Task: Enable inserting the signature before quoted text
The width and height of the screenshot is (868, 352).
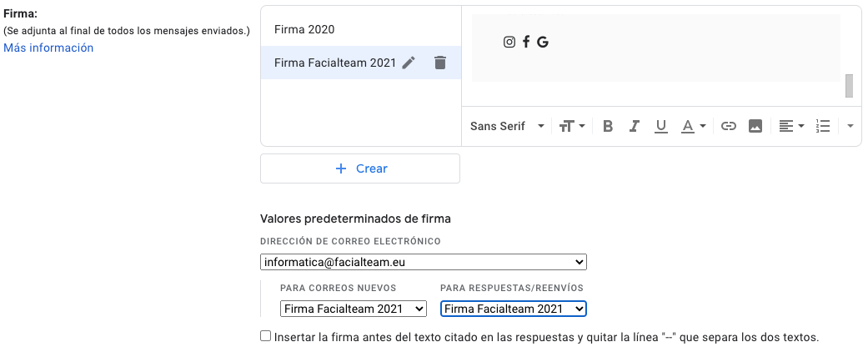Action: (266, 336)
